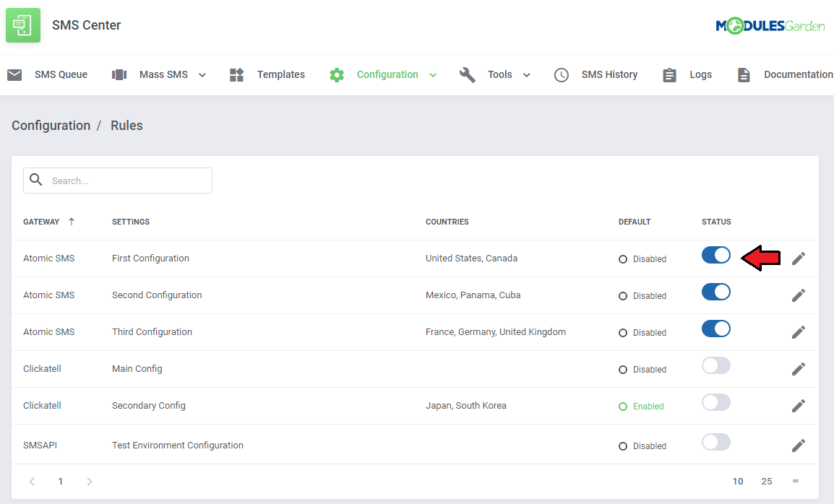Disable Third Configuration status toggle
Image resolution: width=834 pixels, height=504 pixels.
pos(716,329)
